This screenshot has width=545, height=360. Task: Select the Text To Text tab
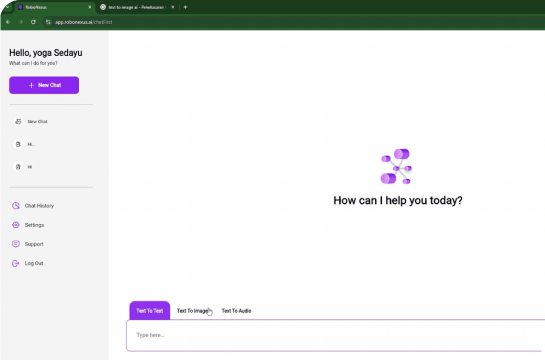[x=150, y=310]
